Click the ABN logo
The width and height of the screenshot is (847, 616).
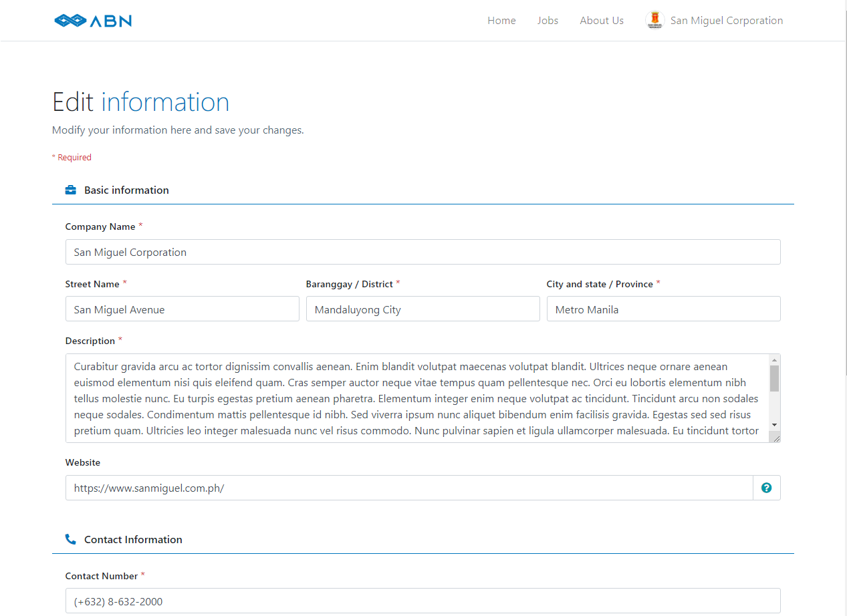(93, 21)
